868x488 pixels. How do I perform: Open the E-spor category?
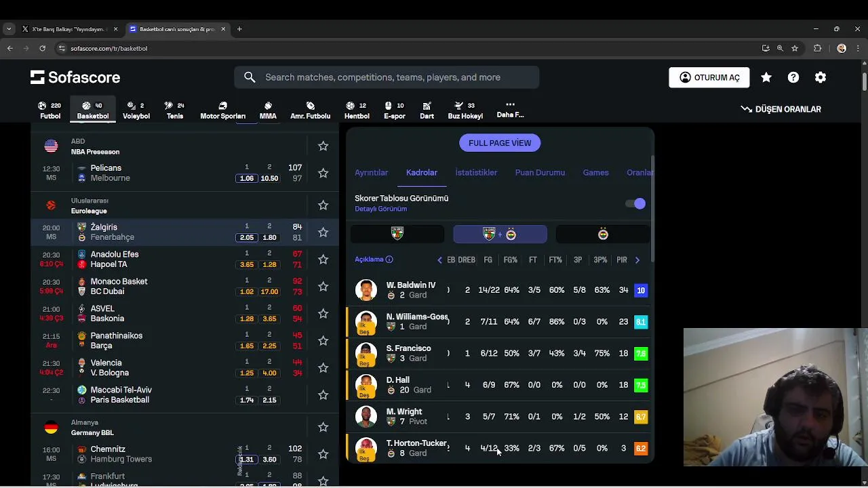coord(394,110)
